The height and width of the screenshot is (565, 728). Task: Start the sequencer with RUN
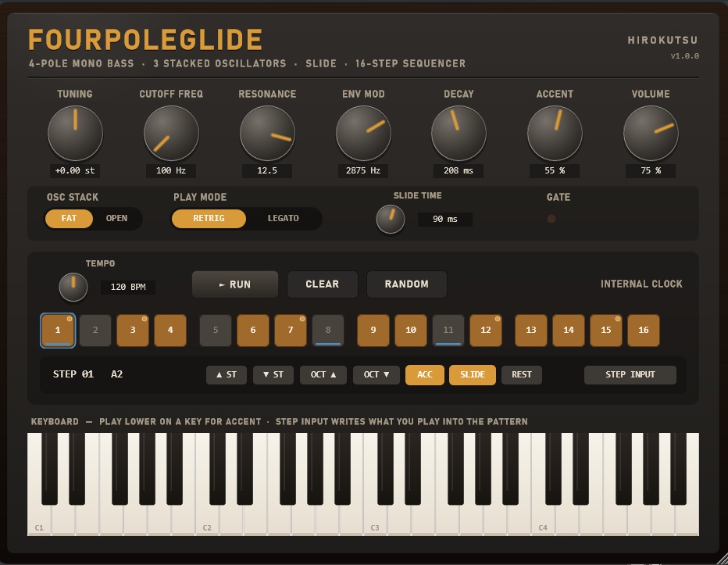coord(235,284)
